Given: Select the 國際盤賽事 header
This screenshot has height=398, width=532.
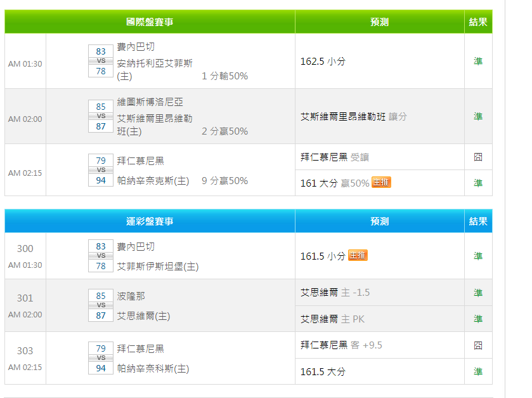Looking at the screenshot, I should [150, 22].
